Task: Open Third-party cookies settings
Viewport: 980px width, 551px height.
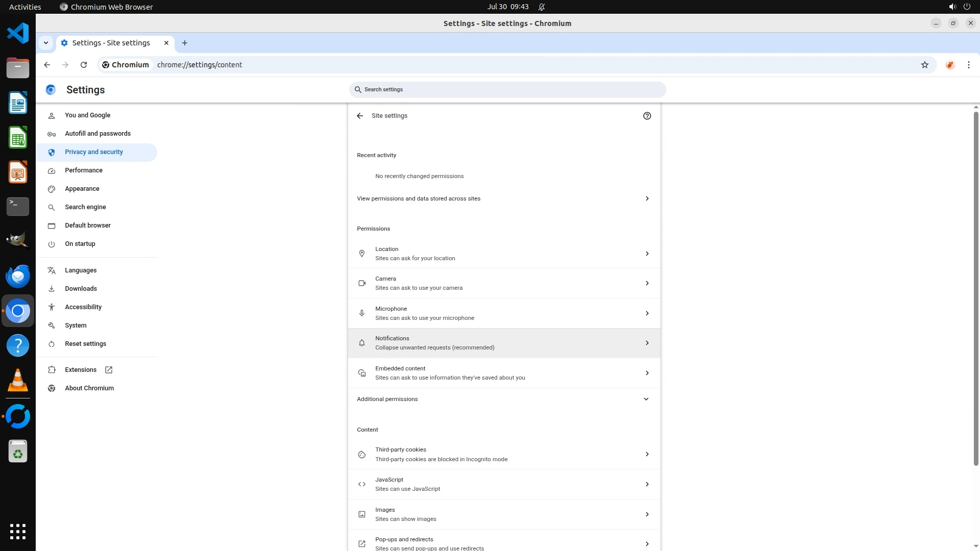Action: click(x=504, y=454)
